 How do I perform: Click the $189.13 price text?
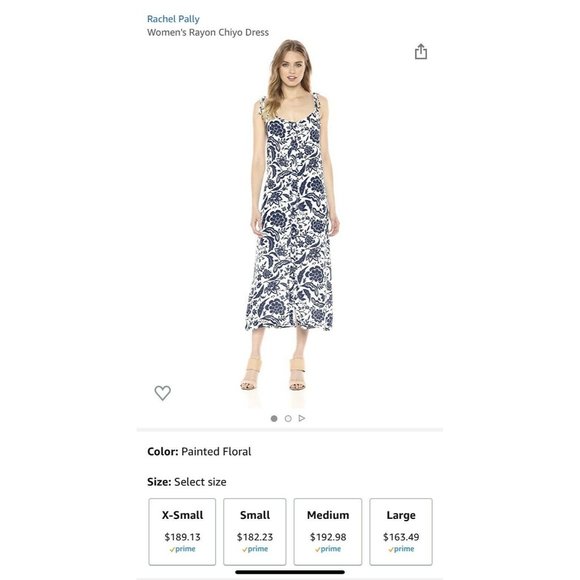click(x=182, y=537)
